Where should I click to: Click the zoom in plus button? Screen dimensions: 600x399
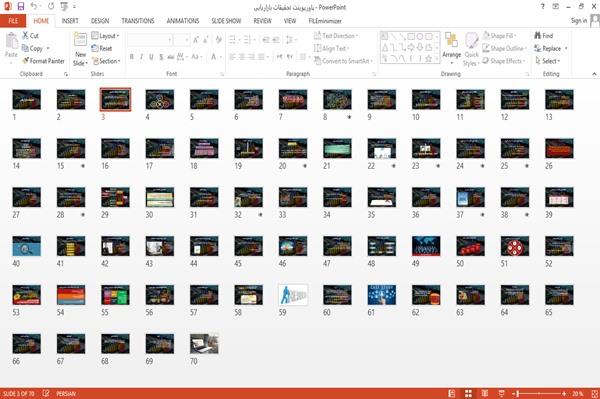[564, 394]
